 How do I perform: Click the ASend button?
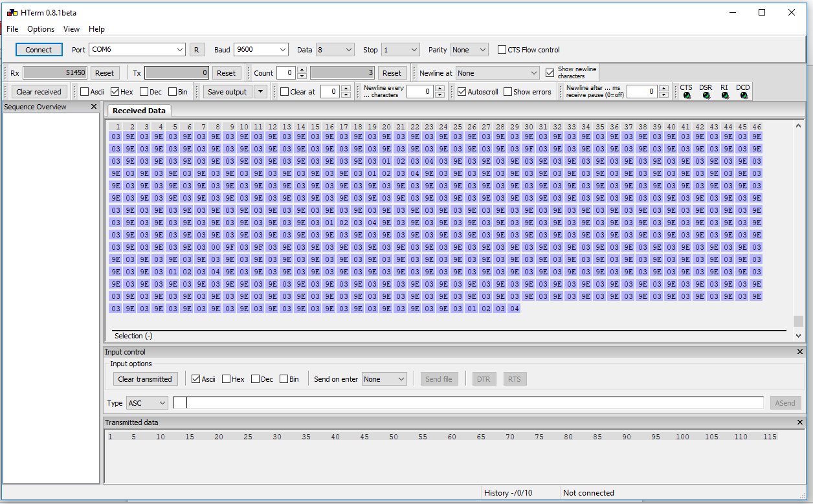coord(785,403)
